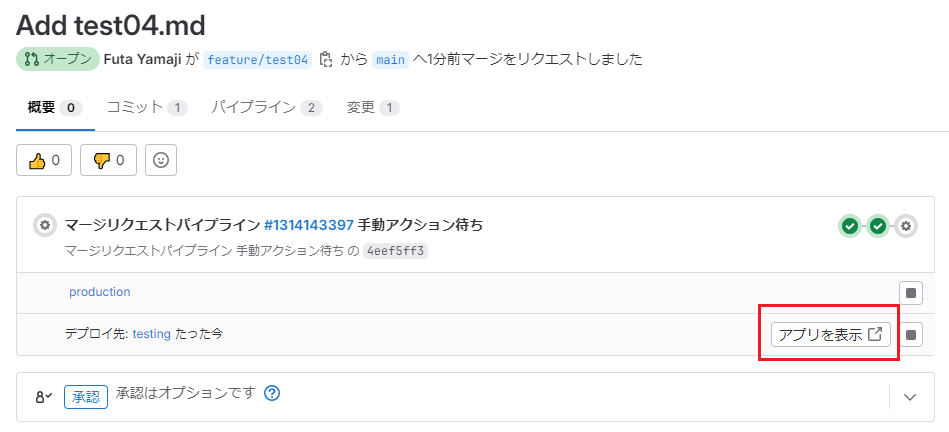949x432 pixels.
Task: Click the manual-action pipeline stage icon
Action: pos(906,226)
